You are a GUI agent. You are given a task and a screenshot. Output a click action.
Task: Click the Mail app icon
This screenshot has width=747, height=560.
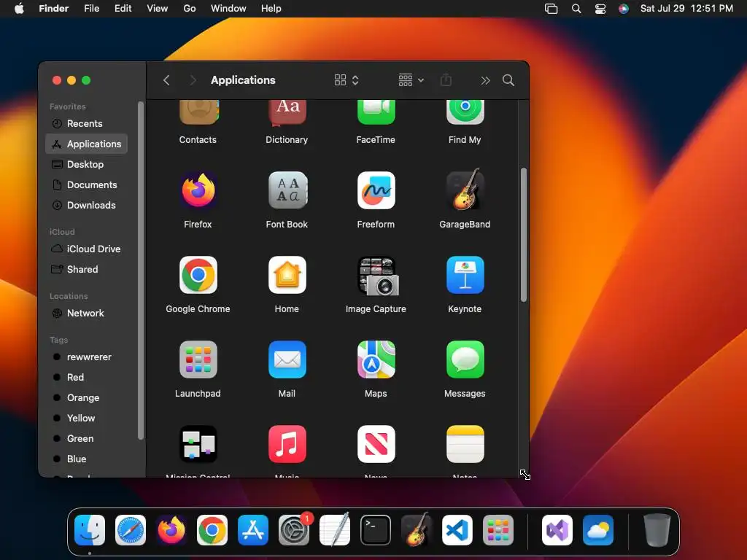click(x=287, y=359)
